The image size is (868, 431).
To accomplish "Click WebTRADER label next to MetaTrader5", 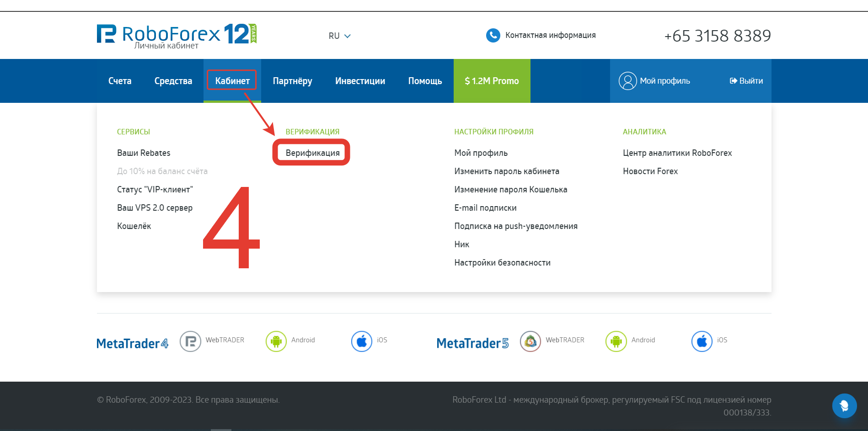I will (x=565, y=340).
